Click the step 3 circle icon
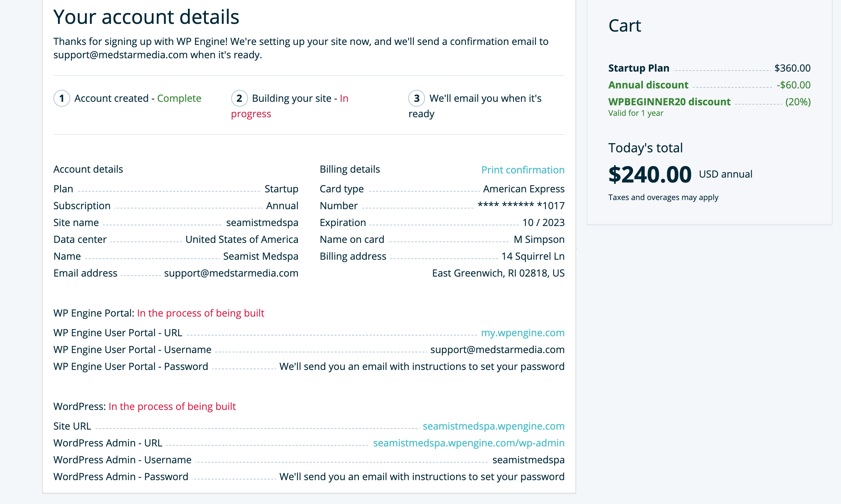The height and width of the screenshot is (504, 841). (417, 98)
